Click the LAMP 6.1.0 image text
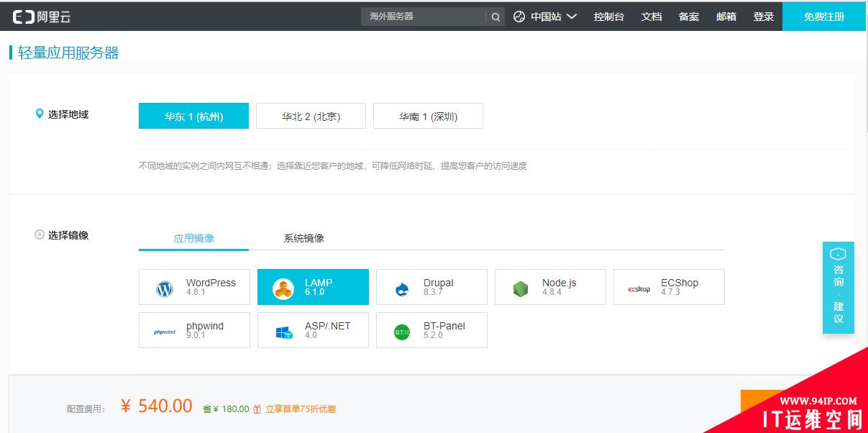 coord(318,287)
